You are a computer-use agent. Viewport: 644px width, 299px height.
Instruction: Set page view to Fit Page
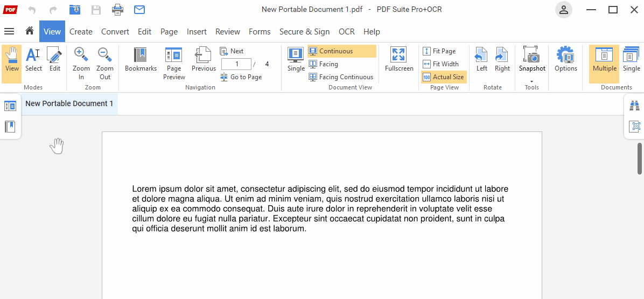(439, 51)
